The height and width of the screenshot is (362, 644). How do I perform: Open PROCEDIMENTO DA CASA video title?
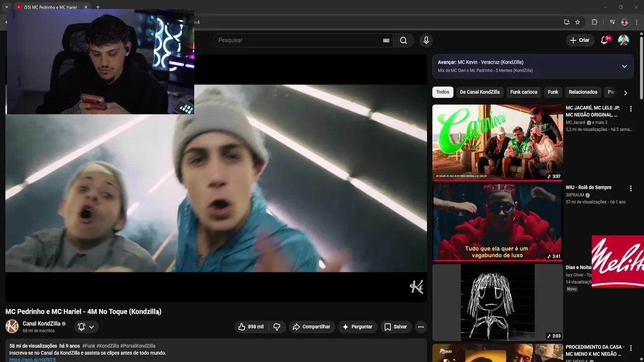595,350
